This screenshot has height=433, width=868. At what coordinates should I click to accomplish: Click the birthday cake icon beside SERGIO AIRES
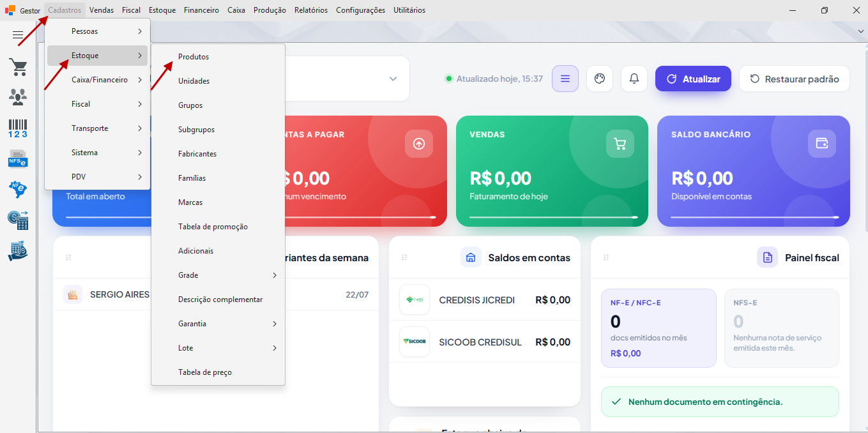pos(73,294)
